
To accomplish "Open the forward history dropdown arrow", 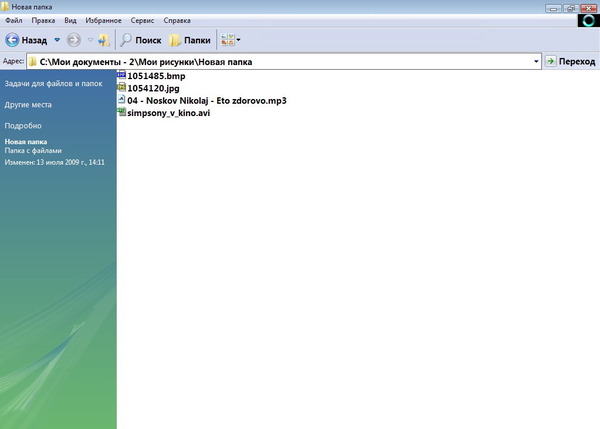I will [90, 40].
